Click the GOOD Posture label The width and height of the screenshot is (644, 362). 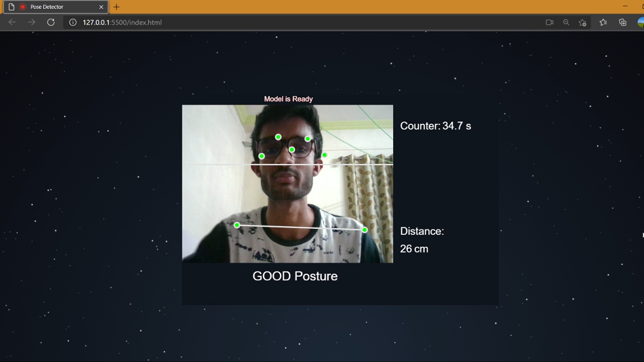(x=295, y=276)
